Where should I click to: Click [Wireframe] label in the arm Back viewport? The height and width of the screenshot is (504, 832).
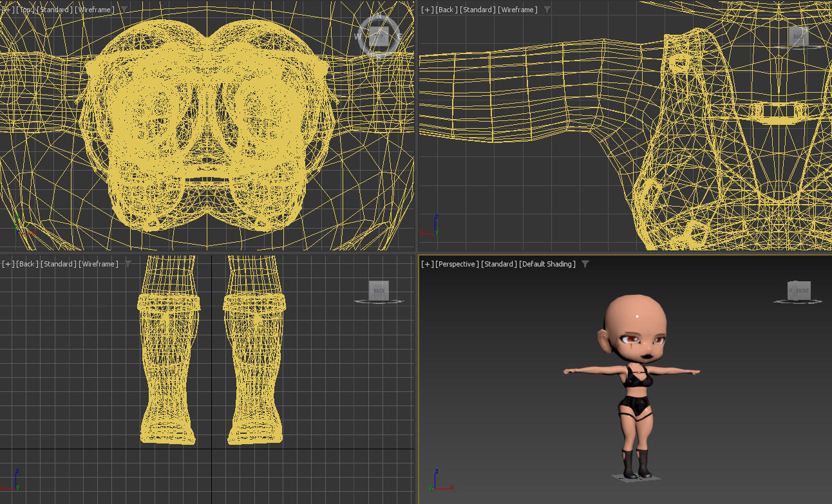coord(518,10)
